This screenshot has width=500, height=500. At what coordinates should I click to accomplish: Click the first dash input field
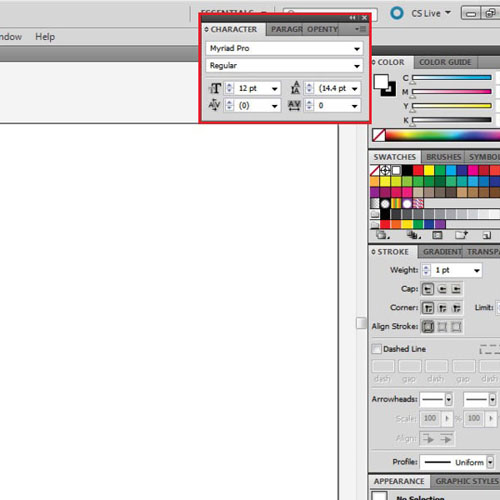383,366
